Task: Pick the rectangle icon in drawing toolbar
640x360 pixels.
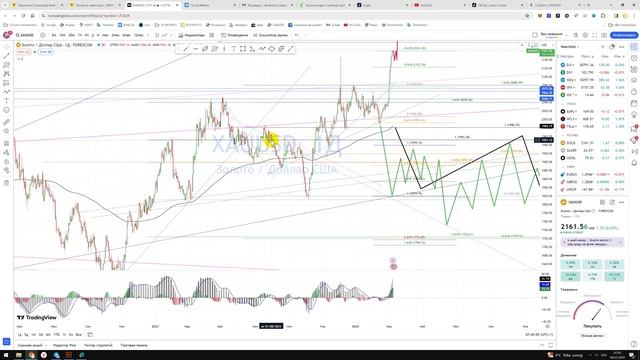Action: coord(243,49)
